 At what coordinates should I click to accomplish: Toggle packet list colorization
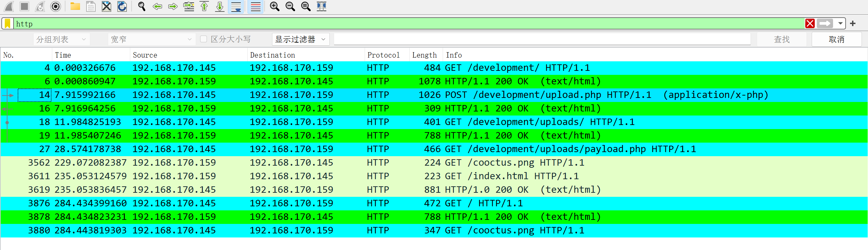(x=256, y=6)
